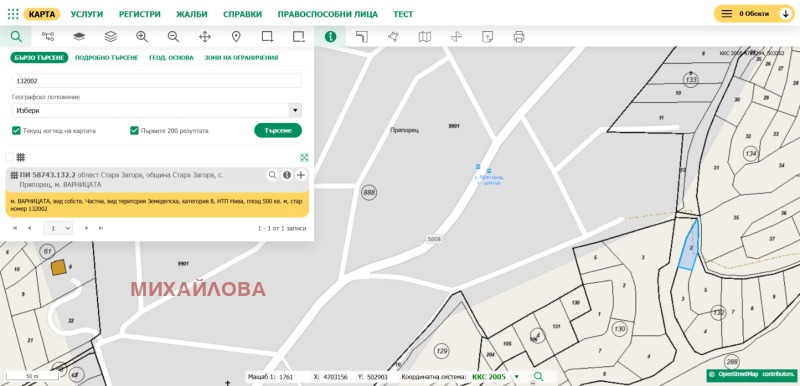Image resolution: width=800 pixels, height=386 pixels.
Task: Click the Y coordinate value 502903
Action: 377,377
